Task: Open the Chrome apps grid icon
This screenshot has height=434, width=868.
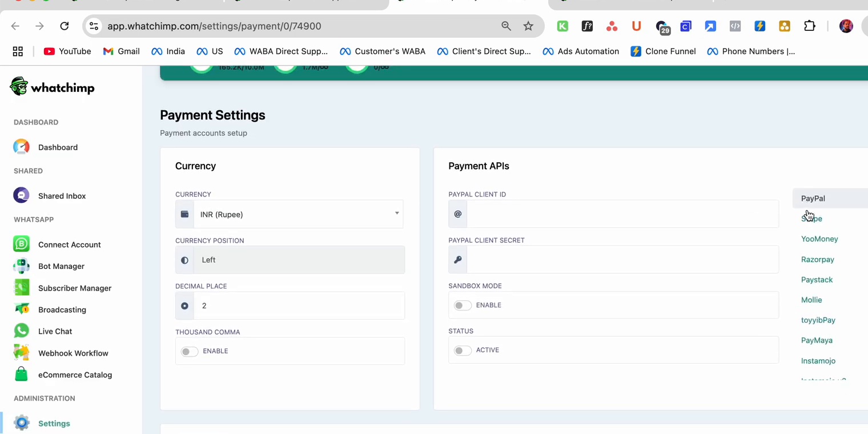Action: click(18, 51)
